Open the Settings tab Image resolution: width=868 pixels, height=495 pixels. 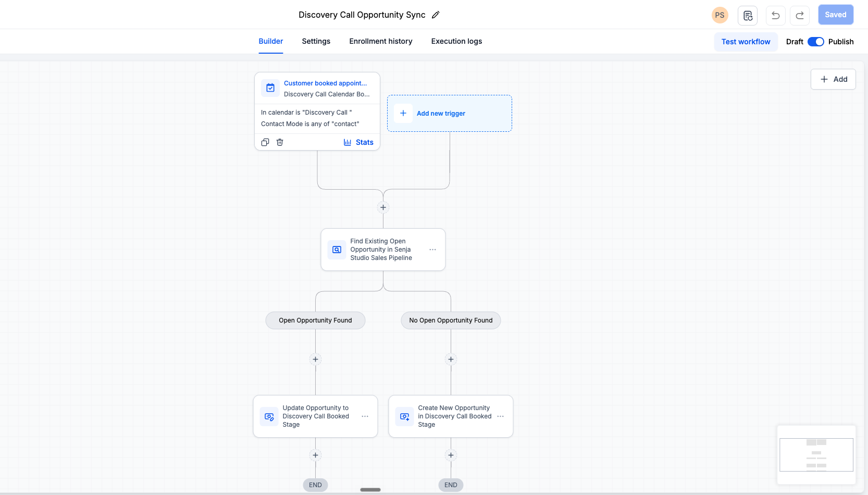click(316, 41)
